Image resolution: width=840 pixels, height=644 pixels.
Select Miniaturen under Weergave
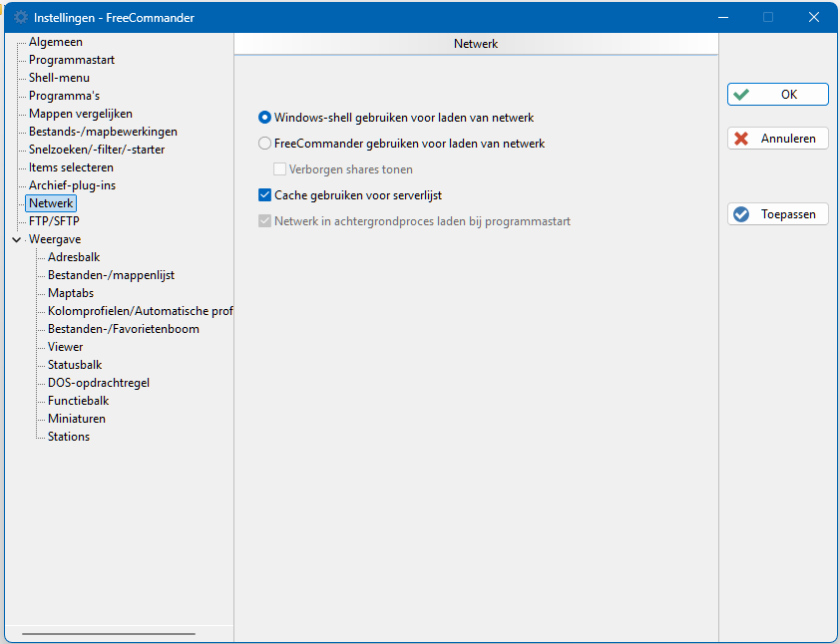[77, 419]
